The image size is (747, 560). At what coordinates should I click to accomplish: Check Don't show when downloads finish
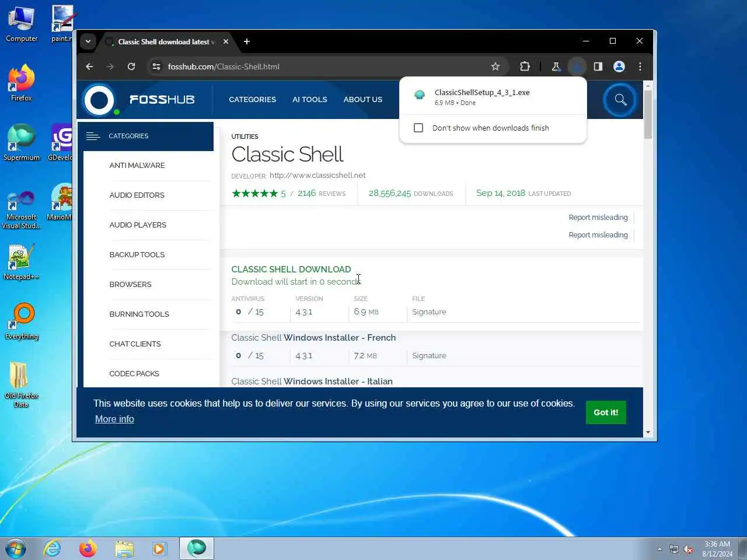coord(418,128)
